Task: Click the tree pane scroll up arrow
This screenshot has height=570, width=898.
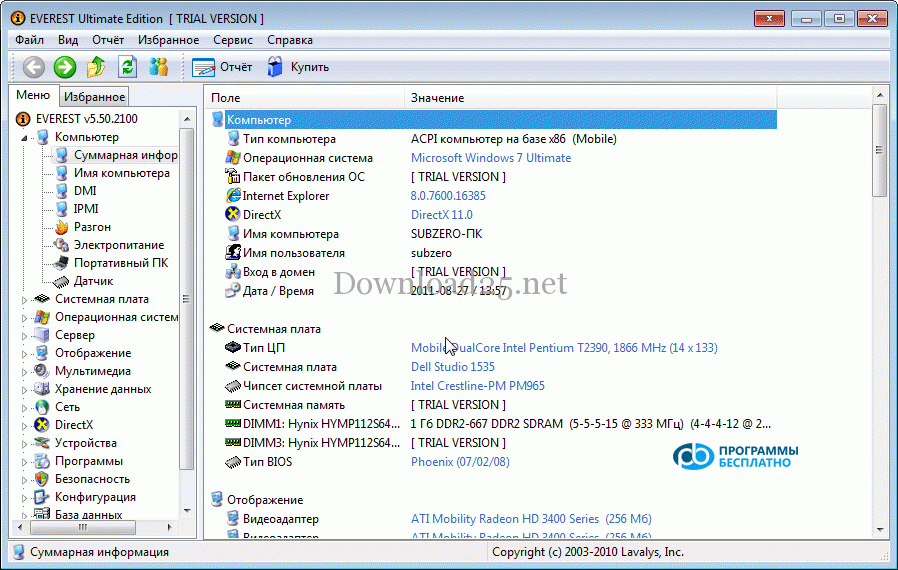Action: (x=187, y=119)
